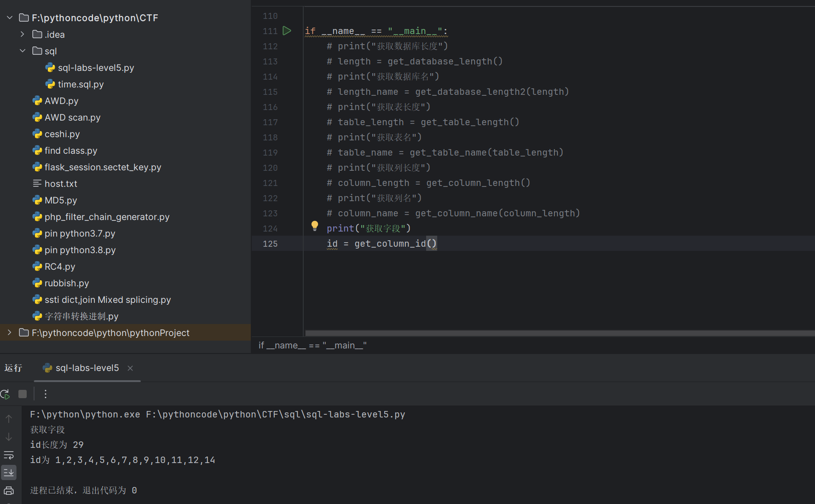Collapse the sql folder
Image resolution: width=815 pixels, height=504 pixels.
22,51
